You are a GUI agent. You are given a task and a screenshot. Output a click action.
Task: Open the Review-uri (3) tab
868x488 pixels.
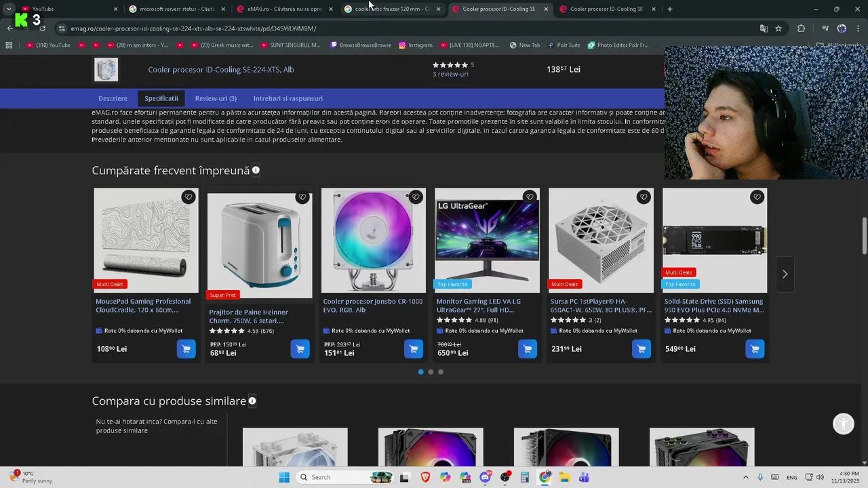(216, 98)
